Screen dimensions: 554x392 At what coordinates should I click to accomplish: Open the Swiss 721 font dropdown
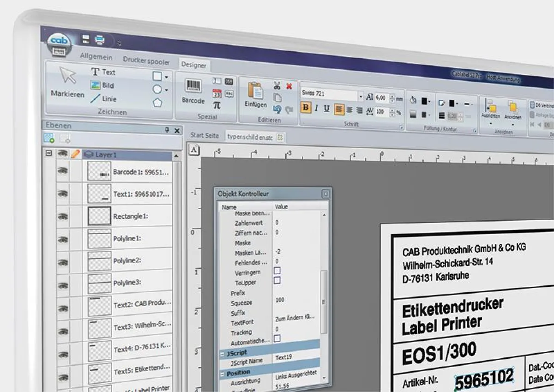pyautogui.click(x=361, y=96)
